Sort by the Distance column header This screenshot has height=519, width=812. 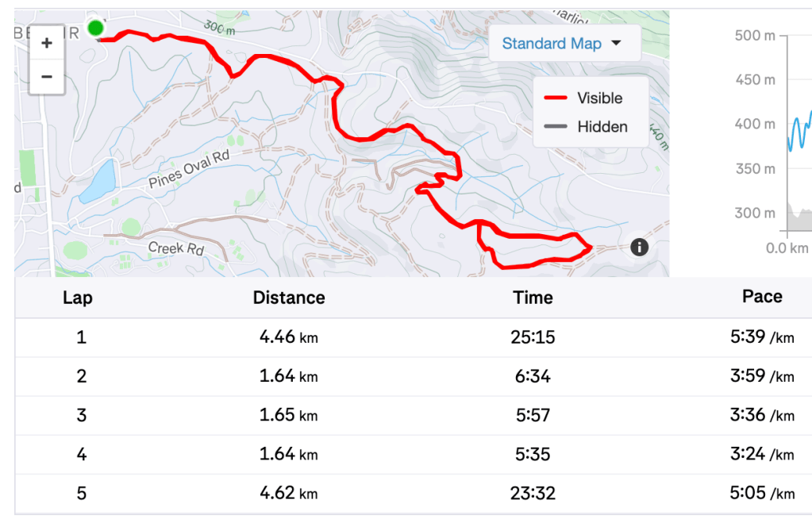pyautogui.click(x=289, y=298)
